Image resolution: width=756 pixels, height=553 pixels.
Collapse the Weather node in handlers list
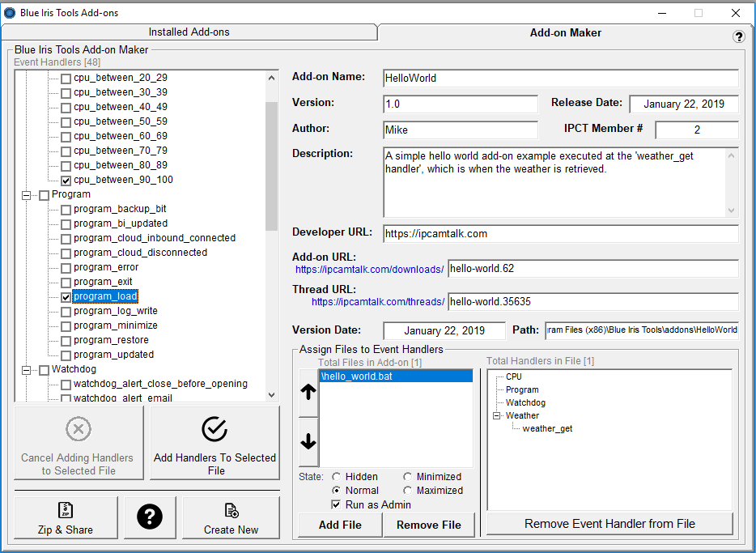(x=497, y=415)
